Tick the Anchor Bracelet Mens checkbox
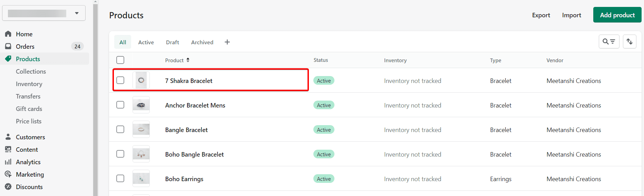Screen dimensions: 644x196 120,105
